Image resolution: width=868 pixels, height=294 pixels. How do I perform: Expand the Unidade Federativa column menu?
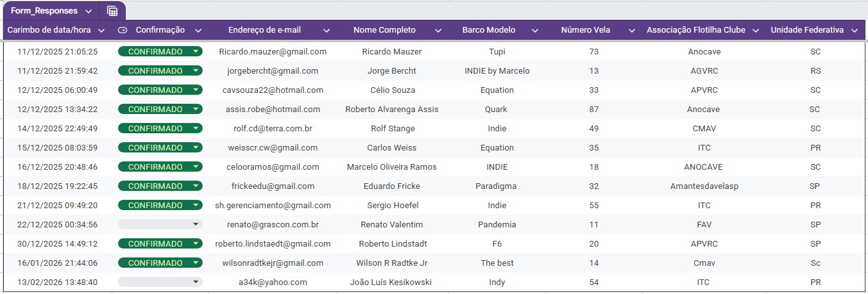tap(855, 30)
